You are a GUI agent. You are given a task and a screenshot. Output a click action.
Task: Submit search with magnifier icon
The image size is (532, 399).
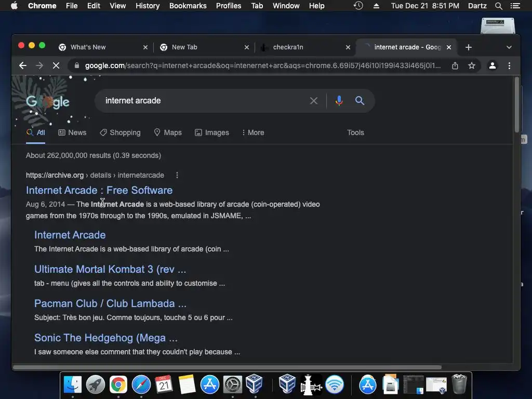360,101
